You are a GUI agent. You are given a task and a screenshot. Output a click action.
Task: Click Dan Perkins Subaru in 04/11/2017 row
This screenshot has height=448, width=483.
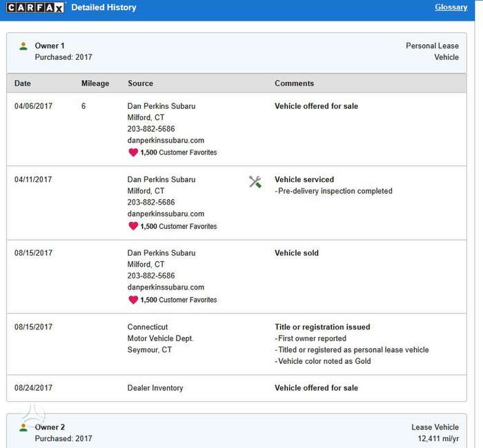[161, 180]
